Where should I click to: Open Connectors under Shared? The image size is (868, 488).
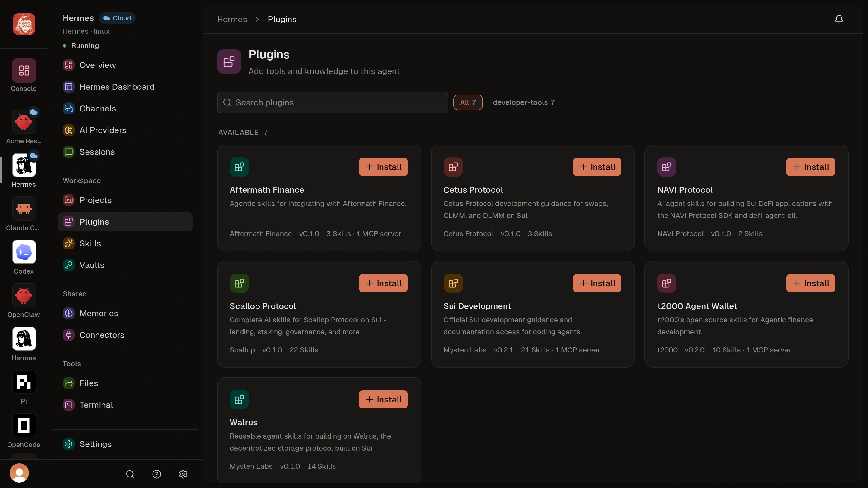[125, 335]
